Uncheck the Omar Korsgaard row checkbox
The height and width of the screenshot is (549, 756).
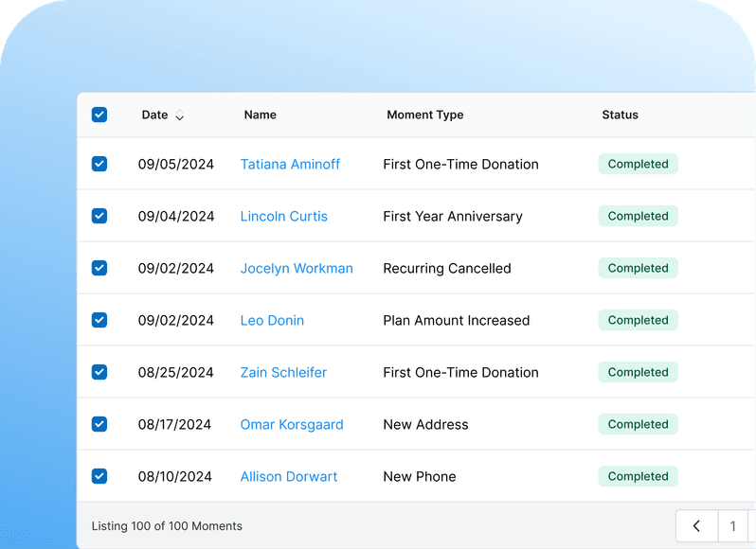[x=99, y=424]
